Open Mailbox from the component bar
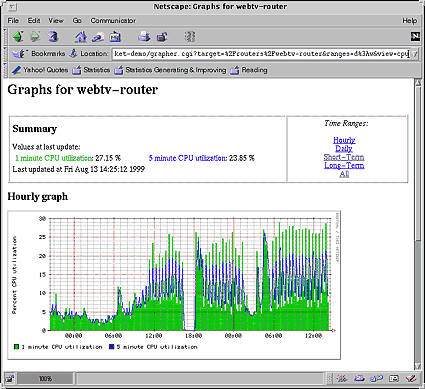This screenshot has width=425, height=389. [359, 379]
